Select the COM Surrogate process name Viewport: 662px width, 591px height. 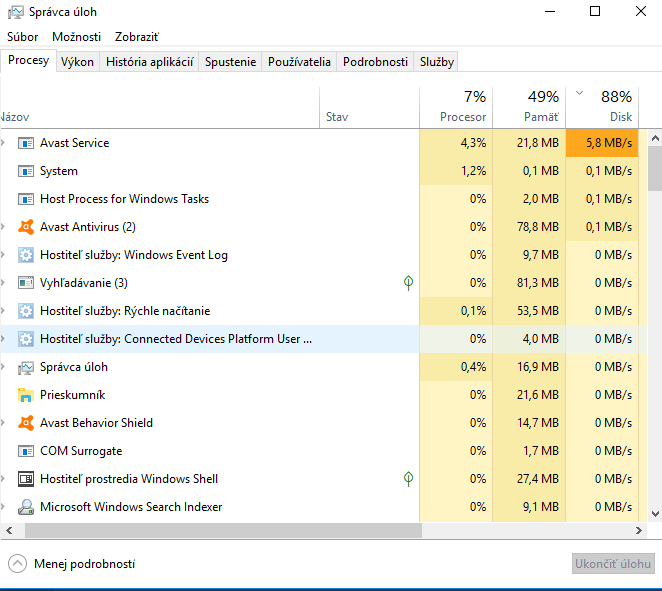[81, 451]
